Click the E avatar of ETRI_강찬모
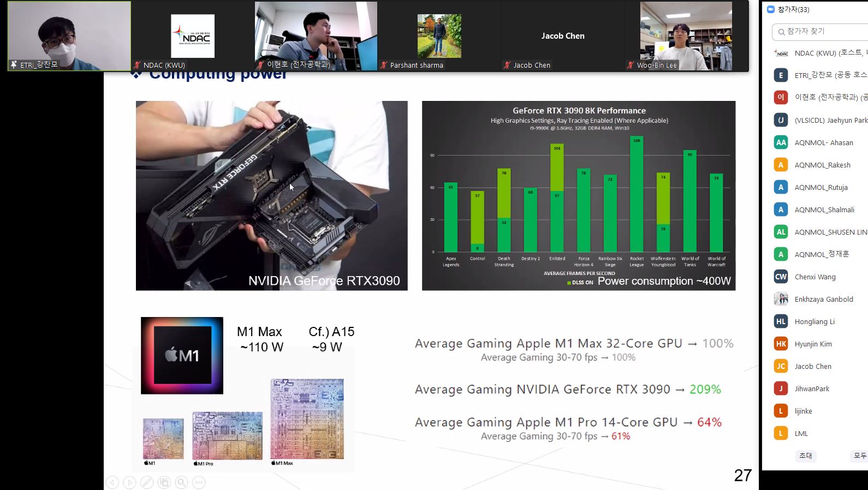The width and height of the screenshot is (868, 490). pyautogui.click(x=781, y=75)
